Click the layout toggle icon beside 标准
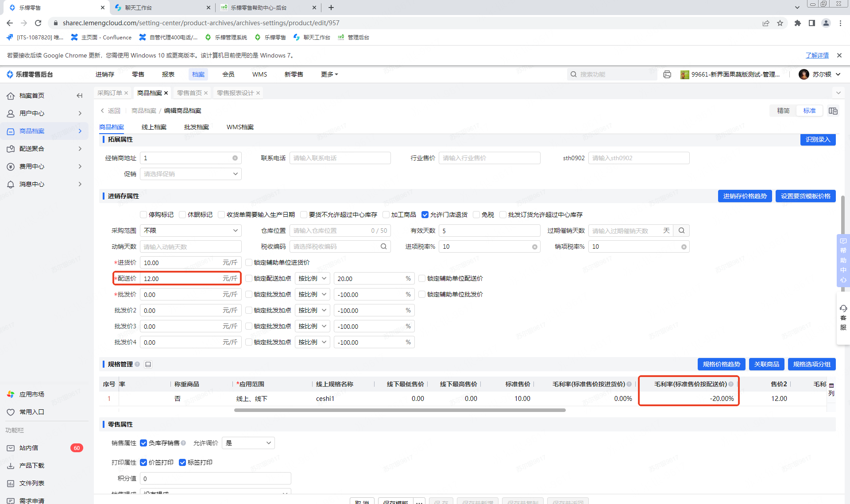This screenshot has width=850, height=504. click(x=833, y=111)
